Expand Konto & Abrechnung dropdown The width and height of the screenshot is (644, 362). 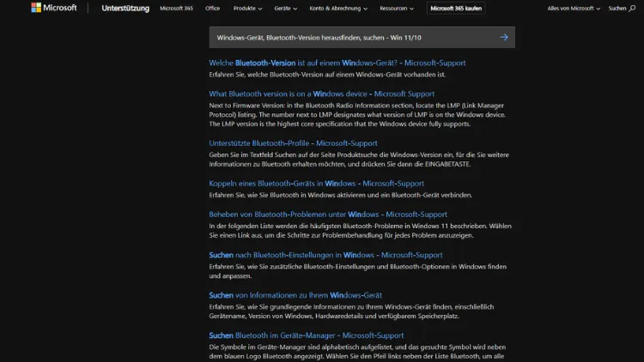(x=338, y=9)
